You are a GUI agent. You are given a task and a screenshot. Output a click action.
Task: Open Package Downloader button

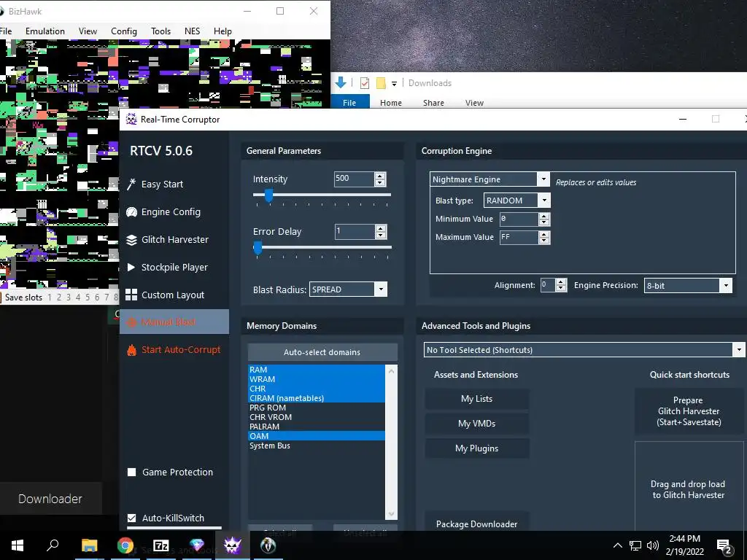click(x=476, y=524)
